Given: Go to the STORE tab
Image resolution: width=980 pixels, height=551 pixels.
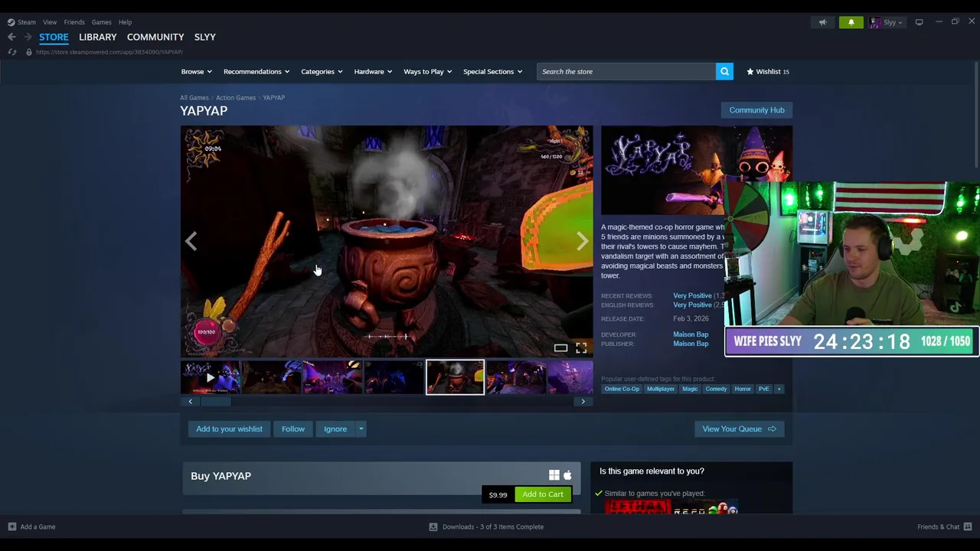Looking at the screenshot, I should click(x=54, y=37).
